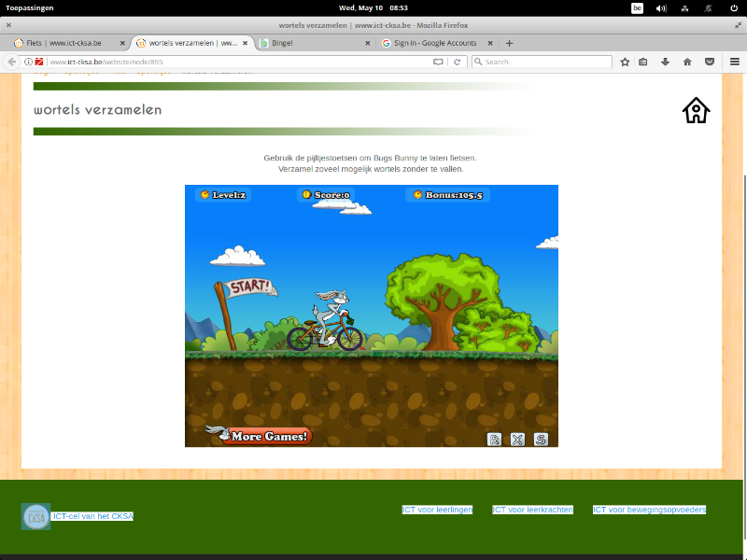Click the Score:0 indicator in game
This screenshot has height=560, width=747.
pos(326,195)
